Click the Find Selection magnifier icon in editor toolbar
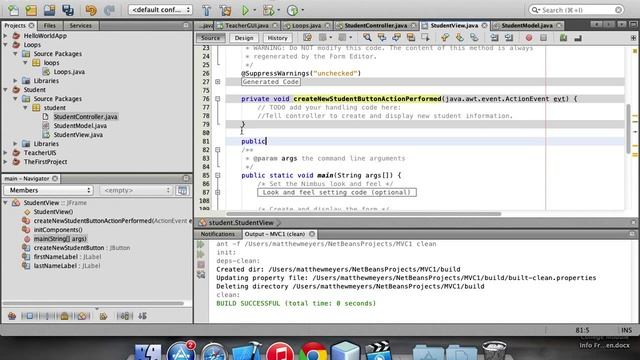Screen dimensions: 640x360 coord(367,38)
